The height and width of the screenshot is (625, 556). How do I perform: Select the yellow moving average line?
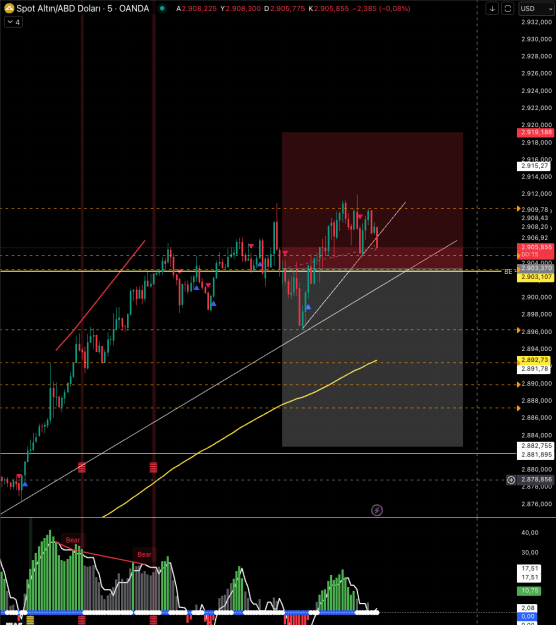click(239, 428)
